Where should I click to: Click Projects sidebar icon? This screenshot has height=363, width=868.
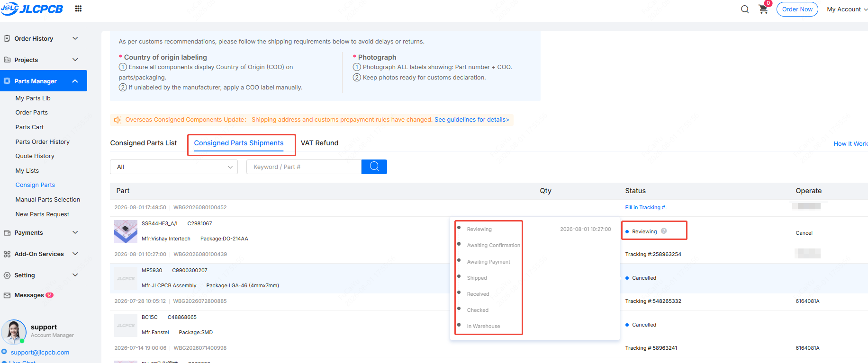click(7, 60)
